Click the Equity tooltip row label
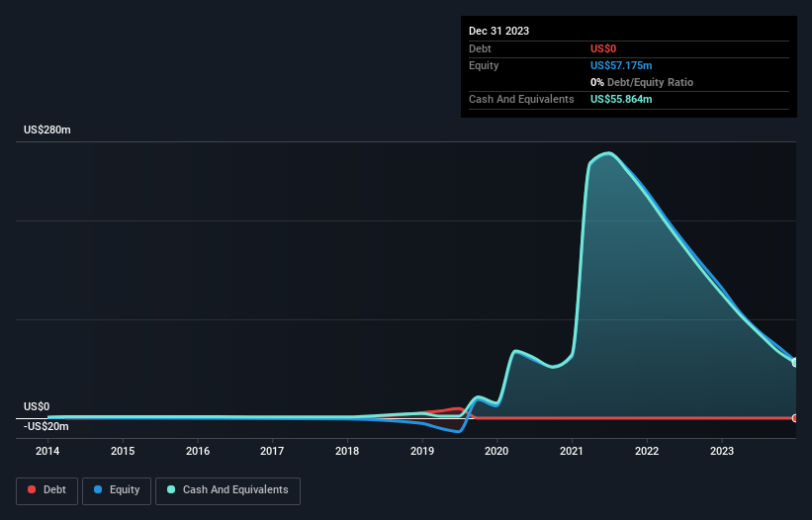Screen dimensions: 812x520 click(x=484, y=65)
